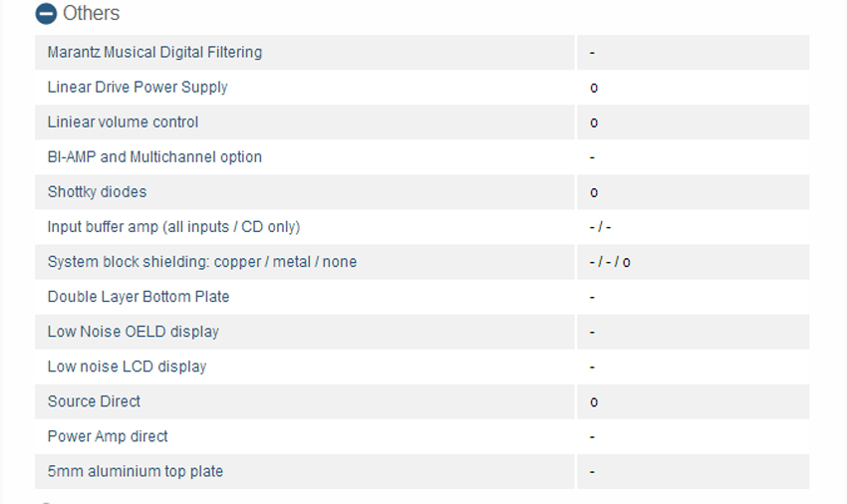Click the 'o' value for Linear Drive Power Supply
The height and width of the screenshot is (504, 847).
tap(594, 88)
